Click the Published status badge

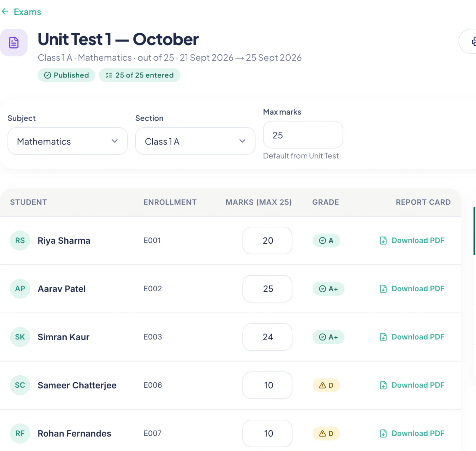[66, 75]
